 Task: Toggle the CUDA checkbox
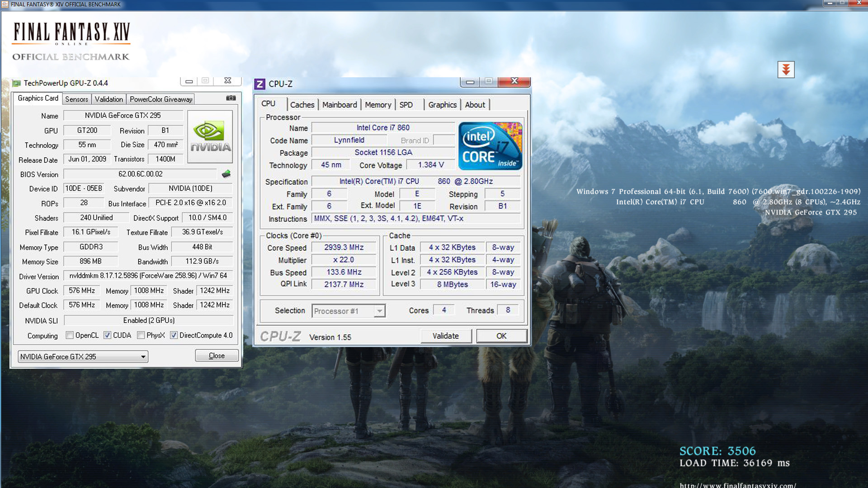(107, 335)
